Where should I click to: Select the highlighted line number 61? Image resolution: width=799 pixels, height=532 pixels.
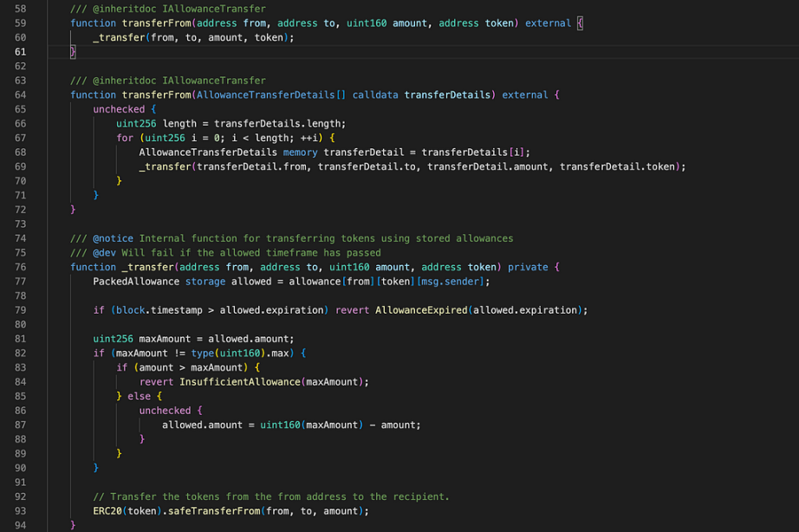pos(21,52)
